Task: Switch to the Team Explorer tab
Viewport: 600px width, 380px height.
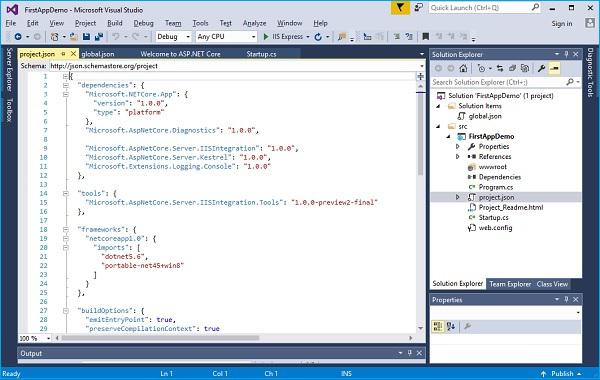Action: pos(510,284)
